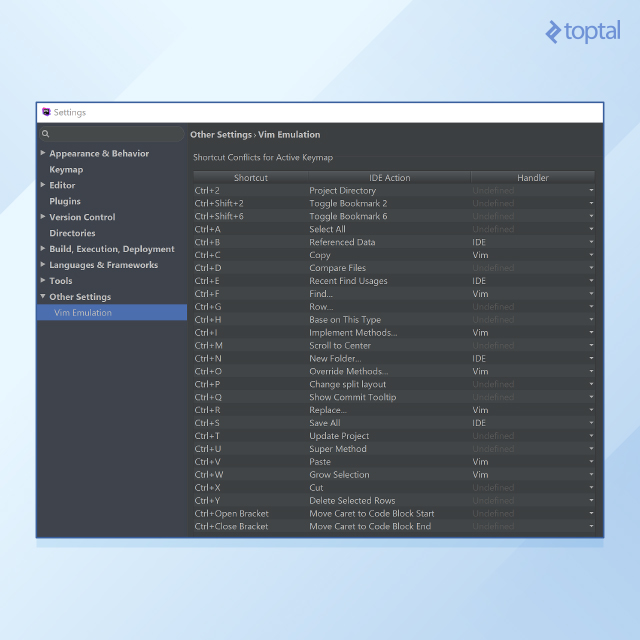Expand Appearance & Behavior tree node

point(43,153)
